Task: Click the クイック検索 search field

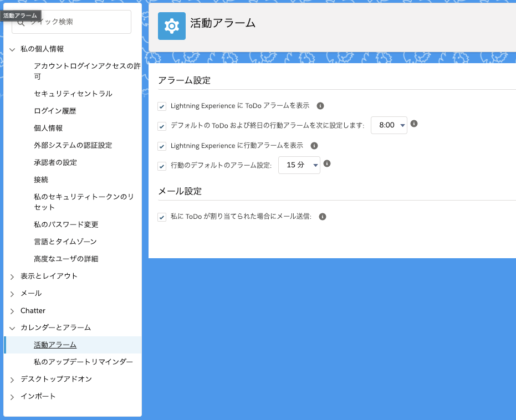Action: coord(71,22)
